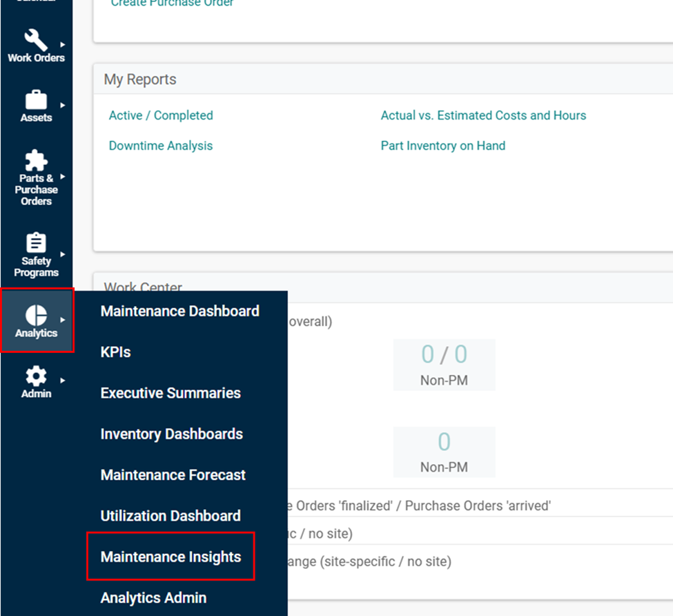Select Maintenance Insights from the Analytics menu
673x616 pixels.
pyautogui.click(x=170, y=556)
